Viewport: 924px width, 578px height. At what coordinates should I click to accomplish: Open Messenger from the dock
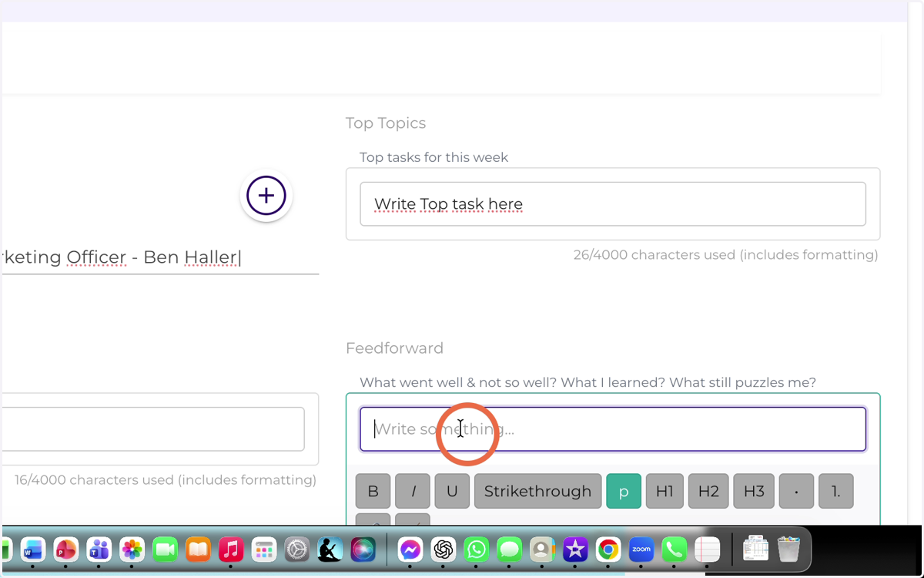[x=410, y=549]
